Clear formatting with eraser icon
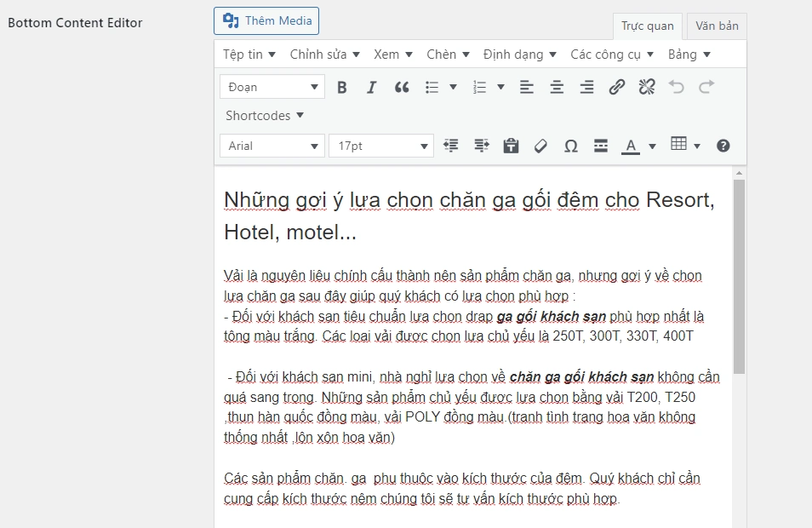The height and width of the screenshot is (528, 812). 540,146
